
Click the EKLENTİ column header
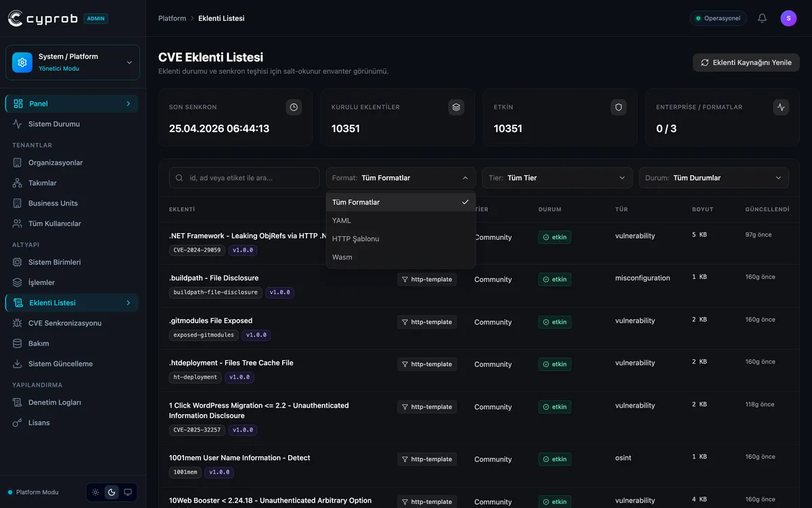coord(182,209)
